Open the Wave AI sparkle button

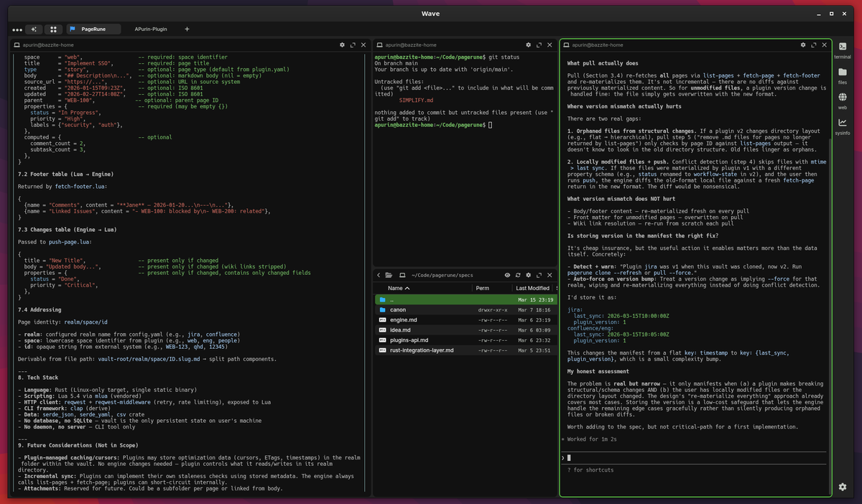34,29
